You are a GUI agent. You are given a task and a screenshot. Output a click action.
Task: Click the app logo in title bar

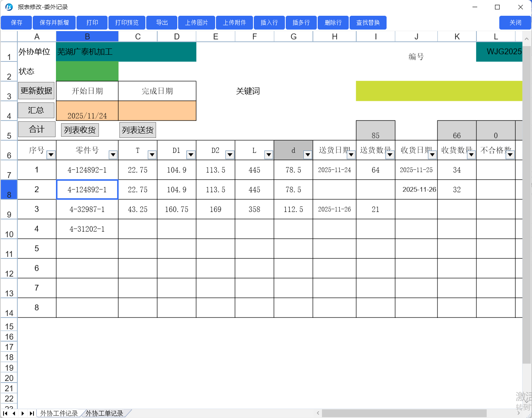coord(9,7)
